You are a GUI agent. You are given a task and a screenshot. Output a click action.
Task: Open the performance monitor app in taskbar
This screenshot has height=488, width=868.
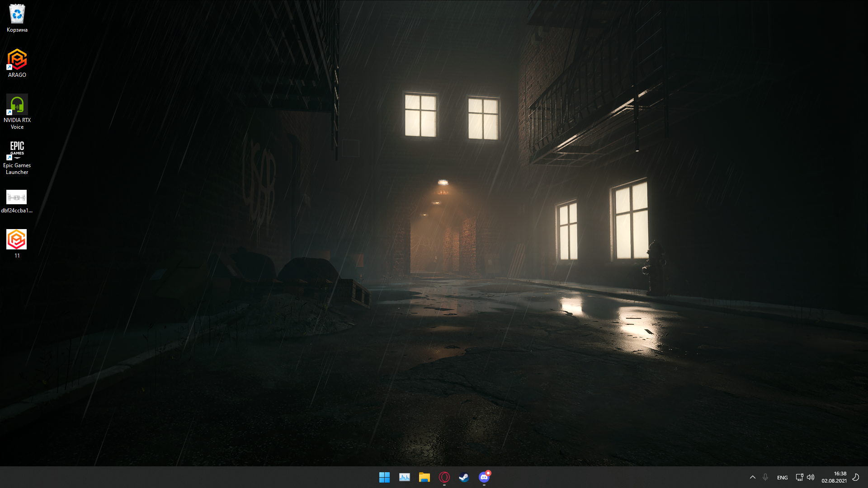tap(404, 477)
